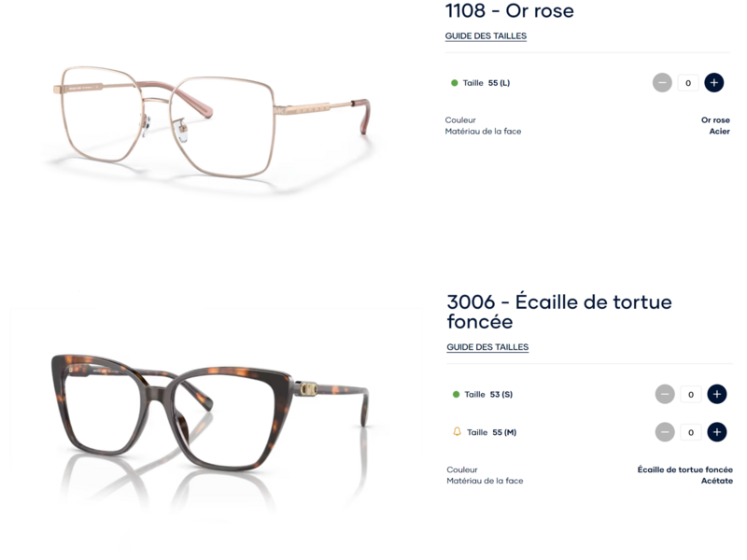The height and width of the screenshot is (560, 747).
Task: Select the Taille 55 (M) size label
Action: click(x=491, y=432)
